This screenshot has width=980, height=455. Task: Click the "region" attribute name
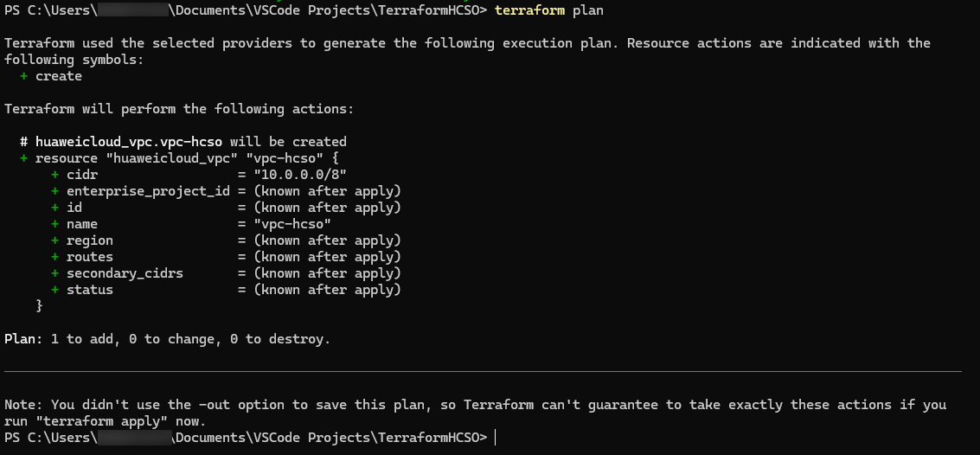(90, 240)
